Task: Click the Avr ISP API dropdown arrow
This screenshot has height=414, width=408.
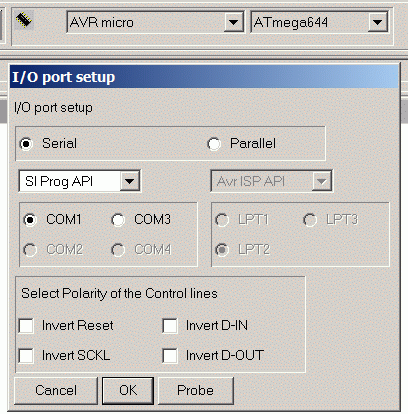Action: point(322,181)
